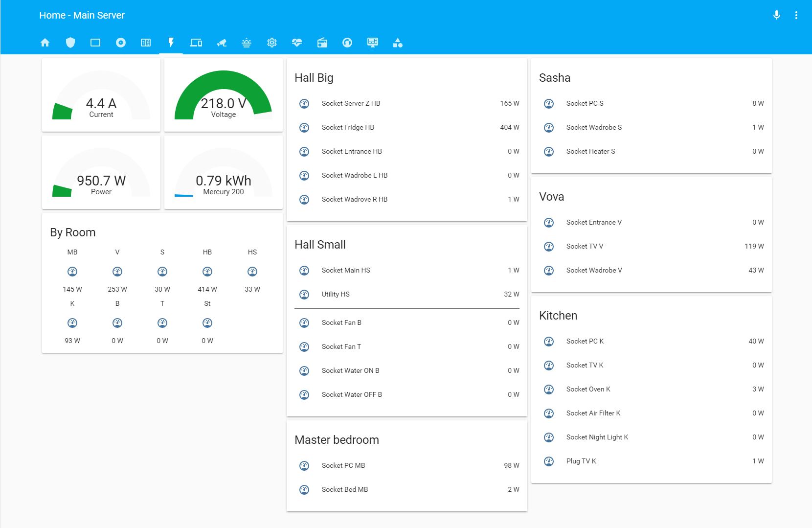Open the Mercury 200 kWh gauge

point(224,172)
